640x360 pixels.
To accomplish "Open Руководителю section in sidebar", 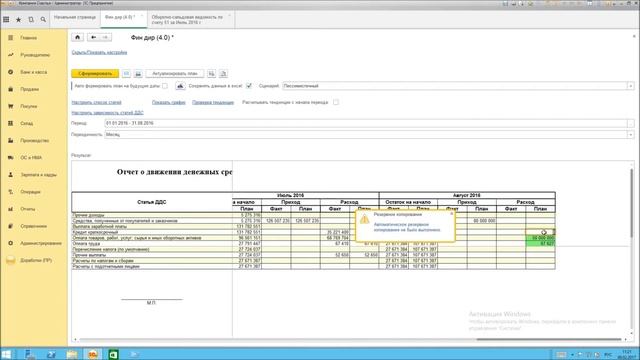I will tap(35, 55).
